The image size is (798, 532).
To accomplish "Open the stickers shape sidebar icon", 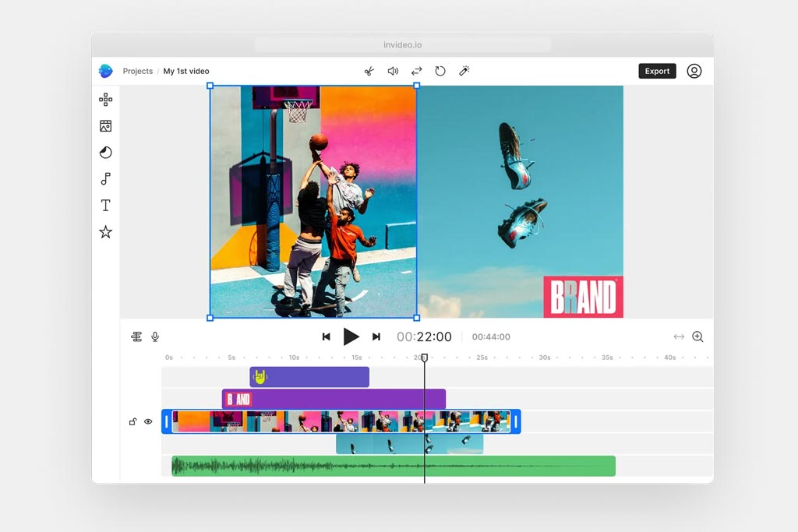I will (x=106, y=153).
